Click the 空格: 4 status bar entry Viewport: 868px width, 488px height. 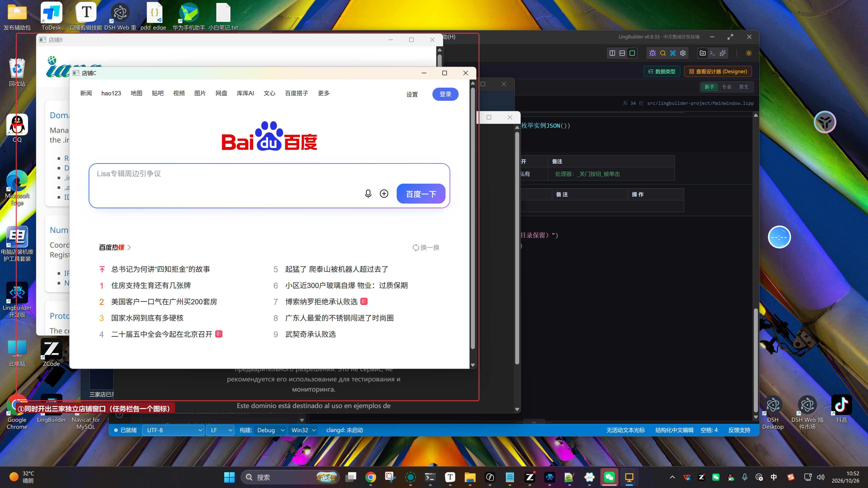pos(709,430)
